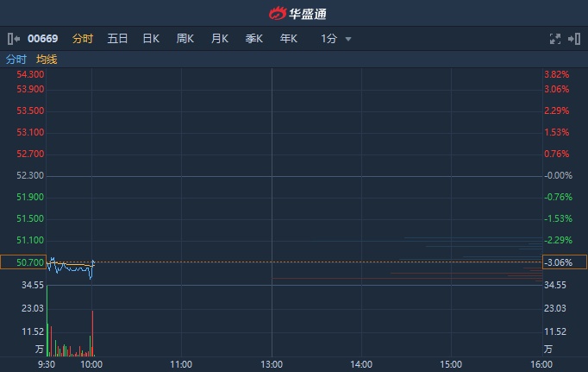Click the 14:00 time axis label
This screenshot has height=372, width=588.
tap(361, 364)
